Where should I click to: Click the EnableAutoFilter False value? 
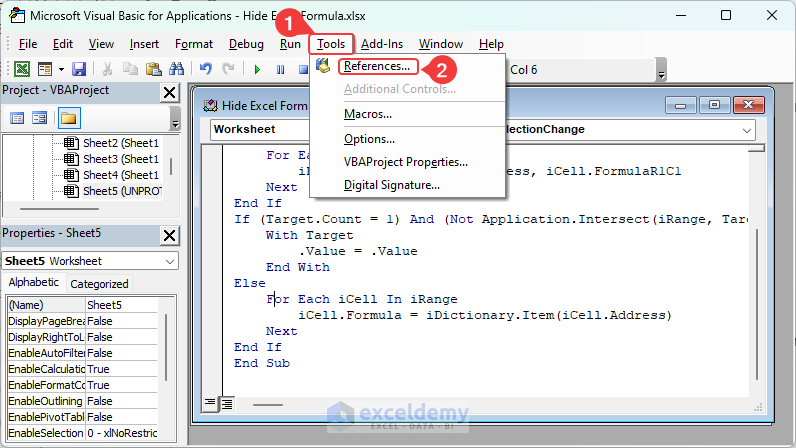pyautogui.click(x=122, y=353)
